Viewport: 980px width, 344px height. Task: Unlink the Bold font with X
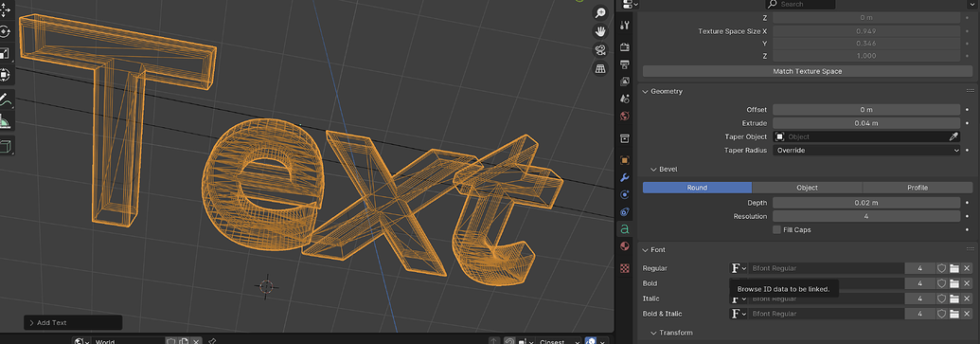pos(967,283)
